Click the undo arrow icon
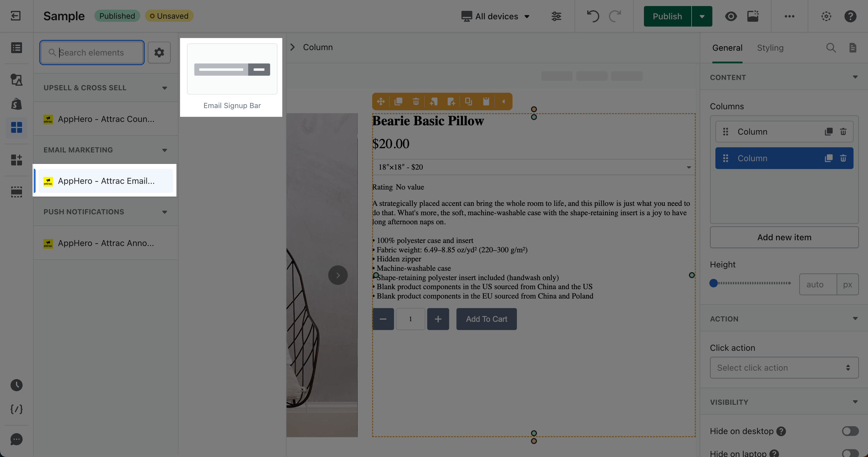The width and height of the screenshot is (868, 457). coord(593,16)
